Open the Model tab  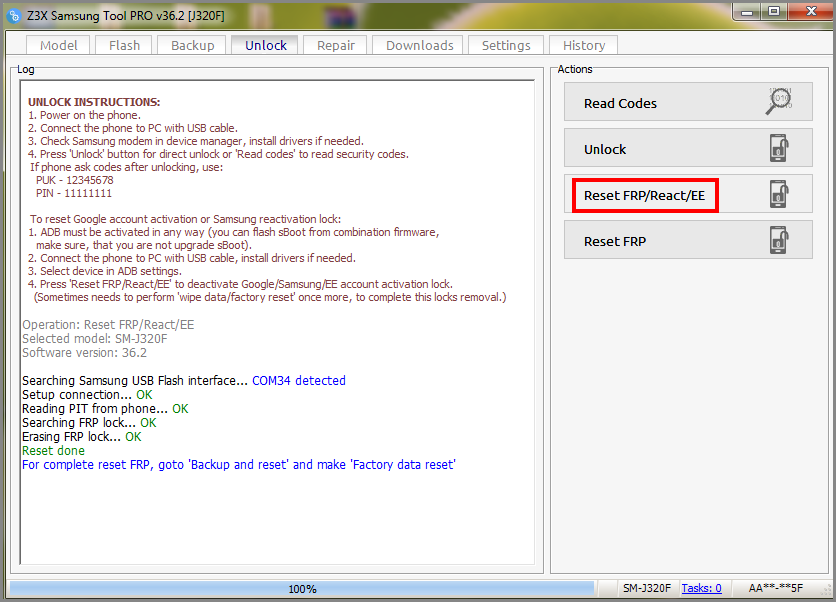[x=59, y=45]
